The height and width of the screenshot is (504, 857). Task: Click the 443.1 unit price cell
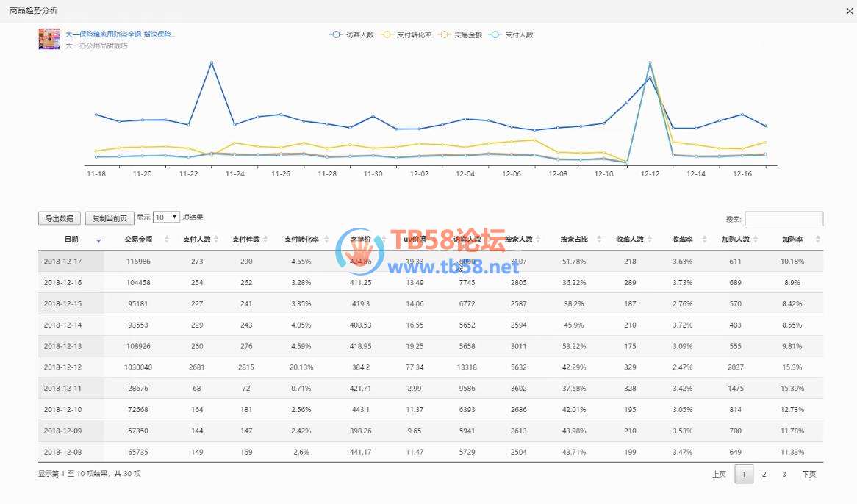coord(361,409)
